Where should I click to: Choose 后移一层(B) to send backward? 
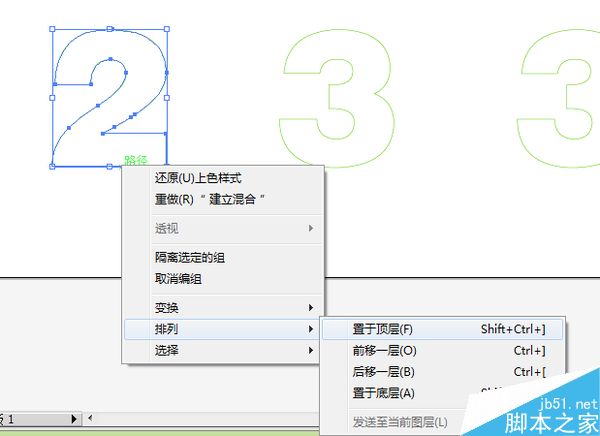[442, 372]
